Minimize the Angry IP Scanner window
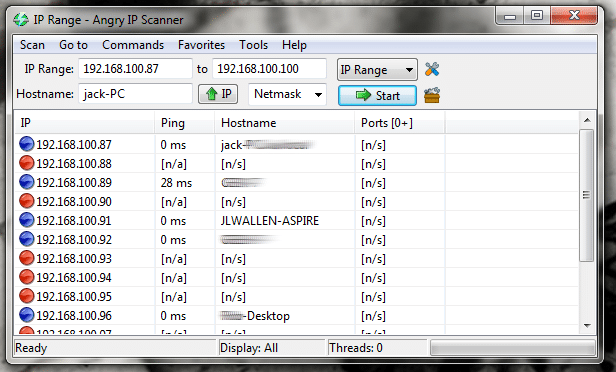The image size is (616, 372). tap(510, 16)
